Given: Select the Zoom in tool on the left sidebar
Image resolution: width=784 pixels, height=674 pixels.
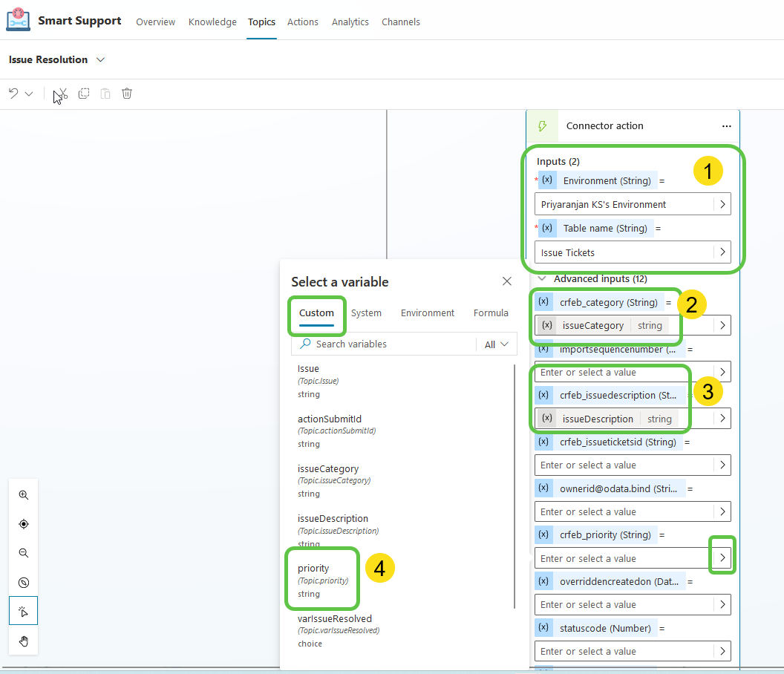Looking at the screenshot, I should pyautogui.click(x=23, y=494).
